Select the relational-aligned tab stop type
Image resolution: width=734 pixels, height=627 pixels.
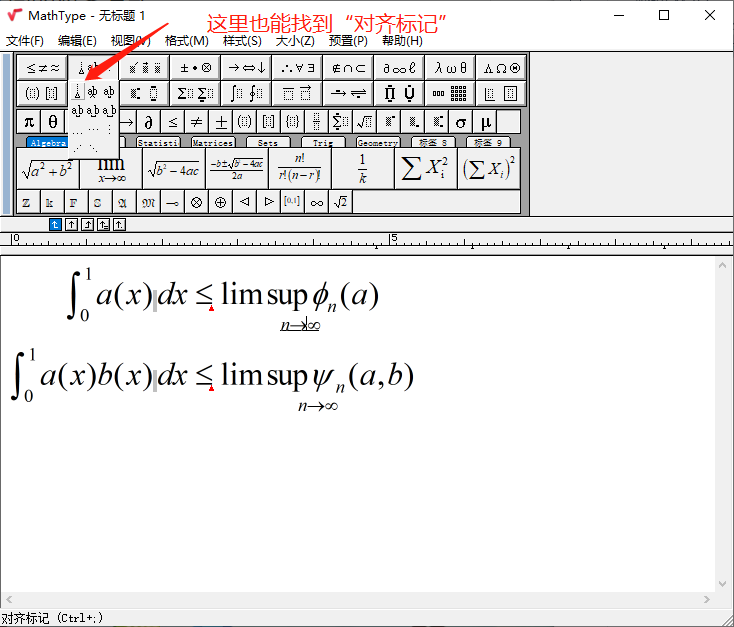(103, 225)
